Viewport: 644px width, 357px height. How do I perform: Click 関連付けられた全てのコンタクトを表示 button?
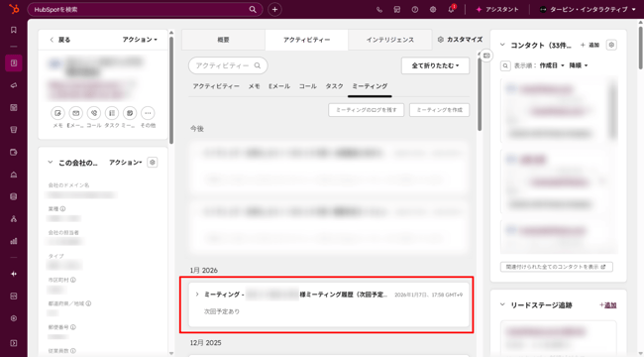557,267
